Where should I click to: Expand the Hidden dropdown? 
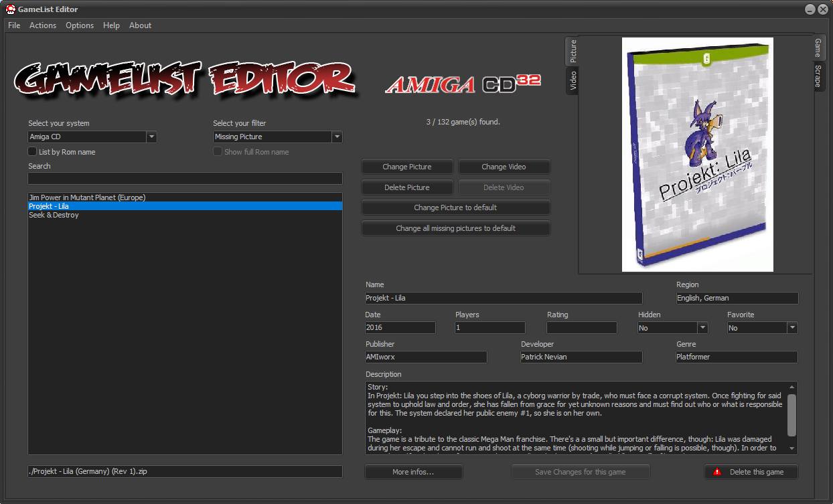pos(702,328)
